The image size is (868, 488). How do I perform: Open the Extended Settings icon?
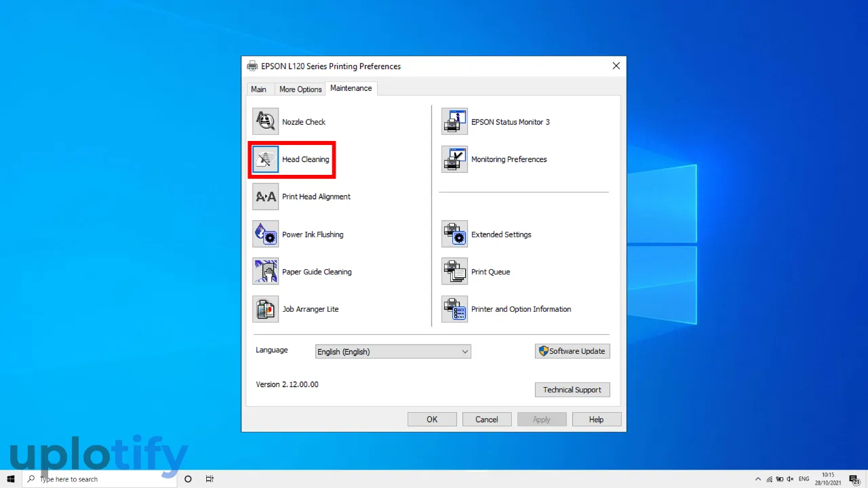pyautogui.click(x=454, y=234)
